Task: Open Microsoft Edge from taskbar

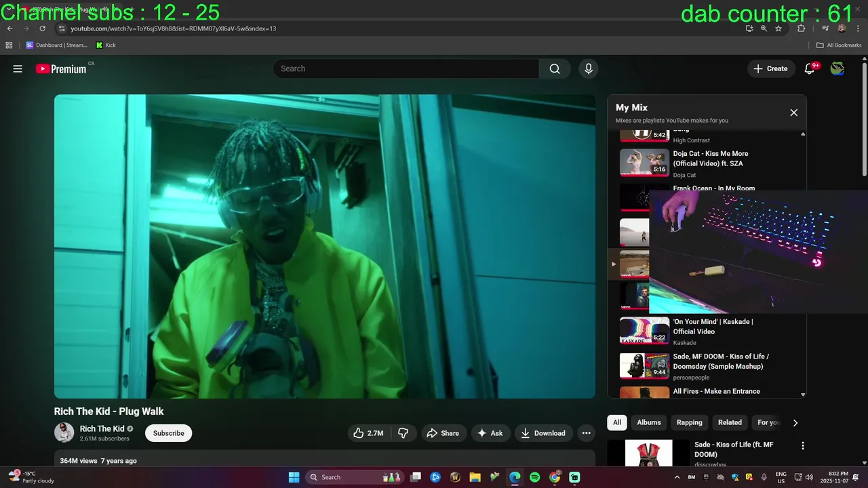Action: point(515,477)
